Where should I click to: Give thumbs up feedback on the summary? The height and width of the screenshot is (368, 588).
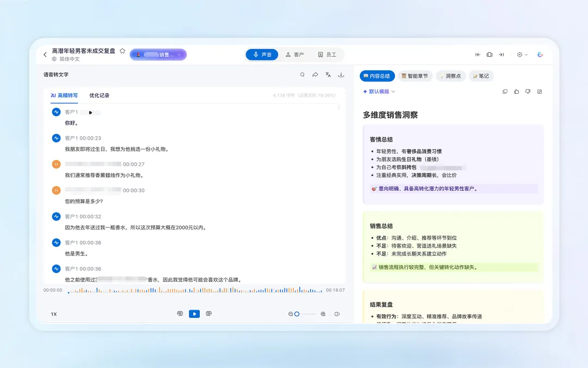point(517,92)
